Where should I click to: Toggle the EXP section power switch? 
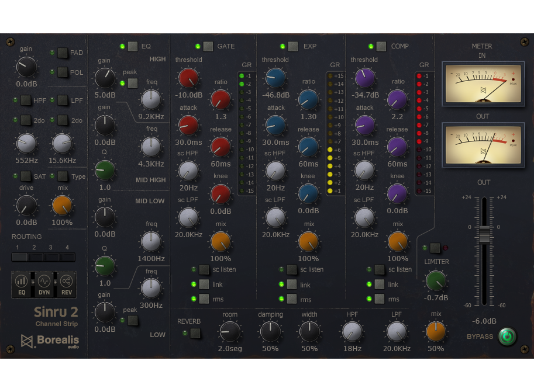click(293, 46)
